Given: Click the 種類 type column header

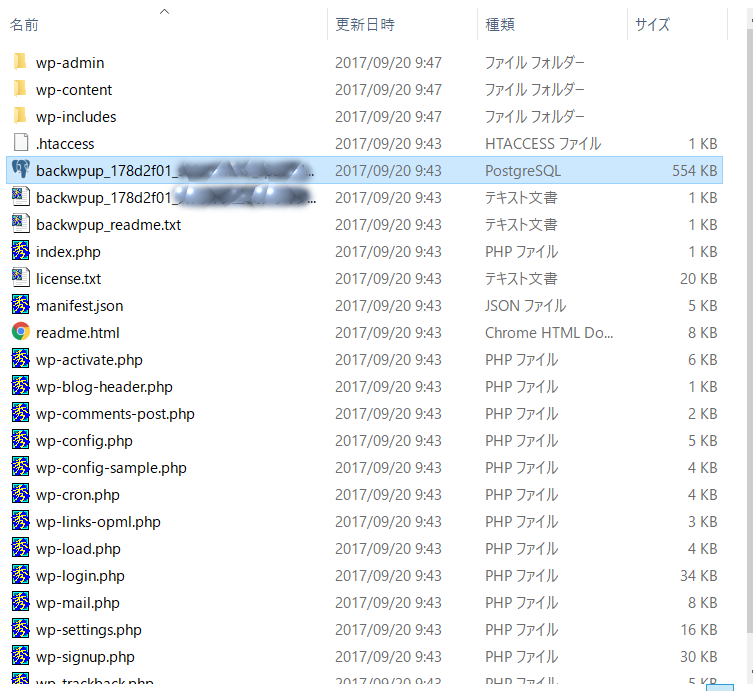Looking at the screenshot, I should click(500, 25).
